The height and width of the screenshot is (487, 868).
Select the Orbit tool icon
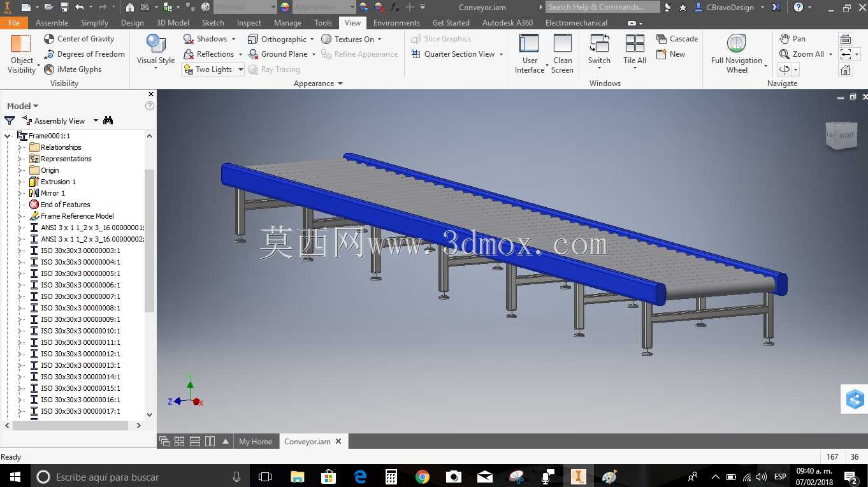click(x=785, y=69)
